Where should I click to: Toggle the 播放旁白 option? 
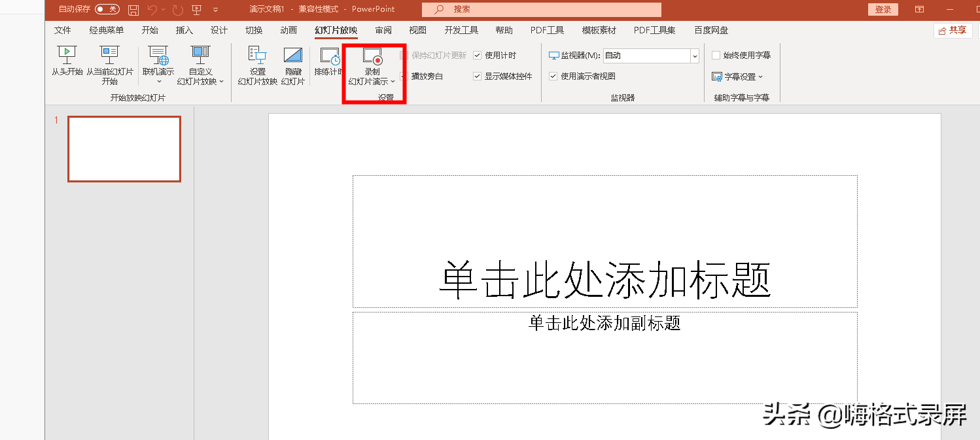[422, 76]
